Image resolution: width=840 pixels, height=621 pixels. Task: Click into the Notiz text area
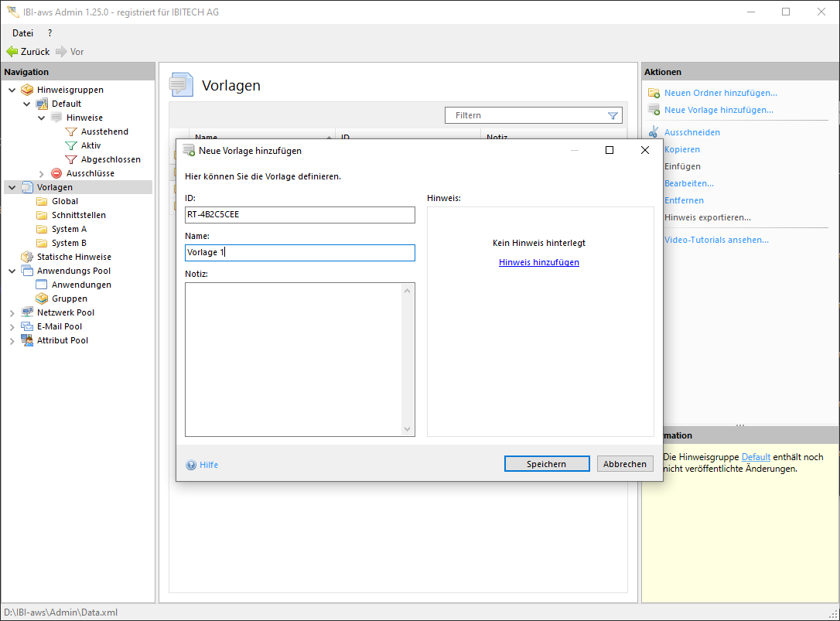coord(294,359)
